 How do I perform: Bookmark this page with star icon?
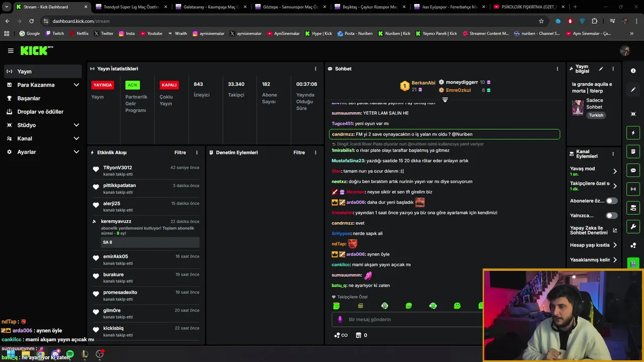click(541, 21)
